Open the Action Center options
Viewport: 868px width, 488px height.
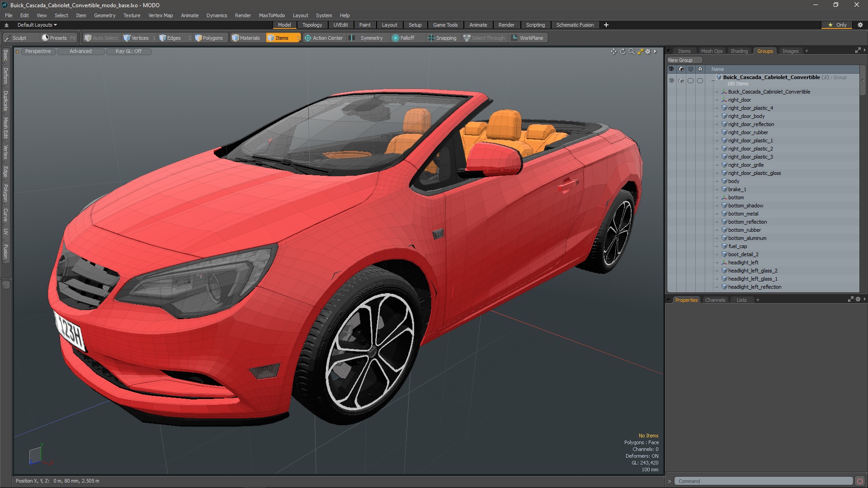pos(324,38)
